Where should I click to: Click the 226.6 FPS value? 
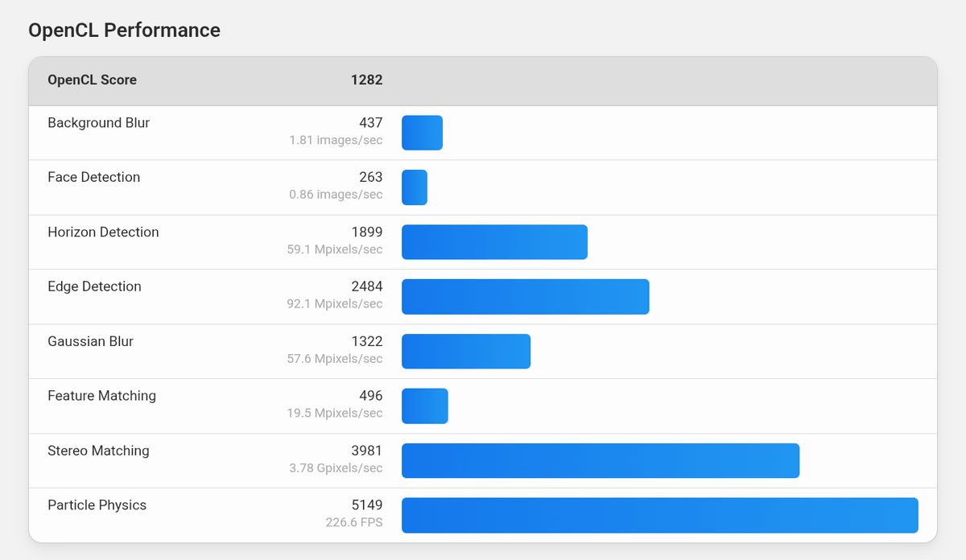click(353, 523)
